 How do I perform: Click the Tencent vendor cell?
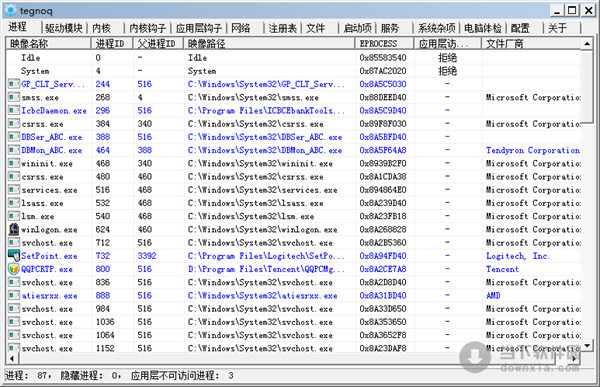pos(502,269)
